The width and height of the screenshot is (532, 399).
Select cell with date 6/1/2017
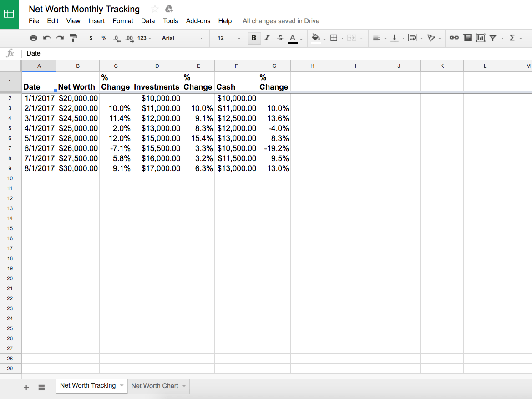coord(39,148)
